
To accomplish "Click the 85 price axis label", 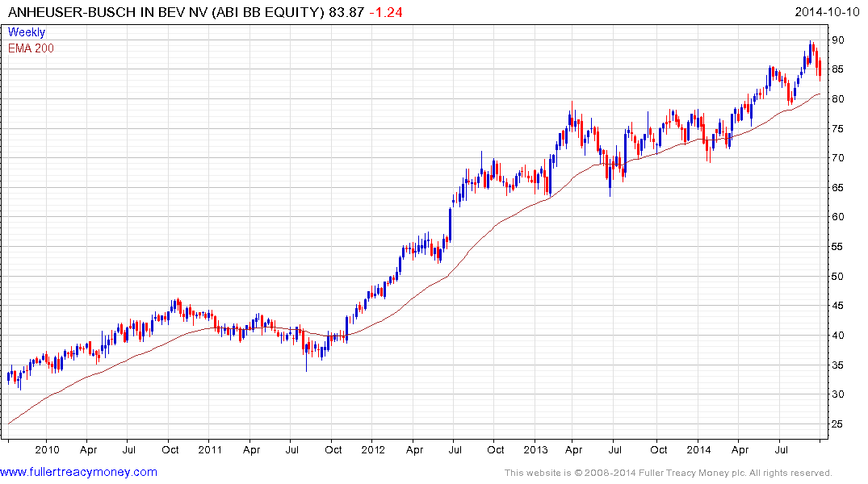I will click(837, 69).
